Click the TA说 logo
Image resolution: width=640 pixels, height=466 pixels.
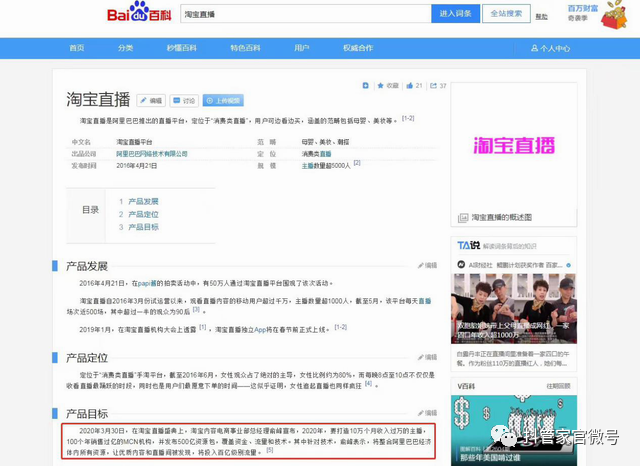(469, 245)
